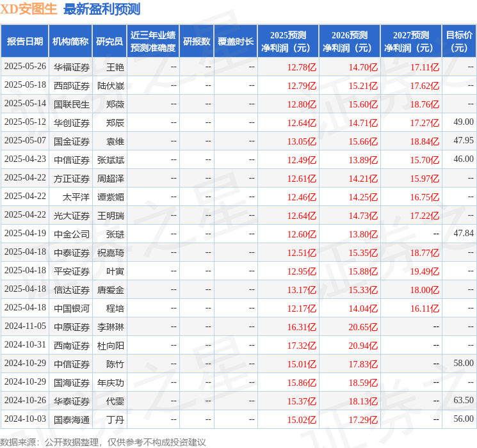Click institution 国泰海通
Image resolution: width=477 pixels, height=448 pixels.
pos(72,420)
